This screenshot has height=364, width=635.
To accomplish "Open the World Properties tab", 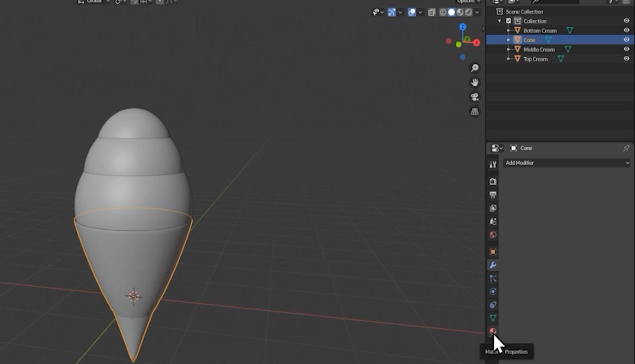I will (x=493, y=235).
